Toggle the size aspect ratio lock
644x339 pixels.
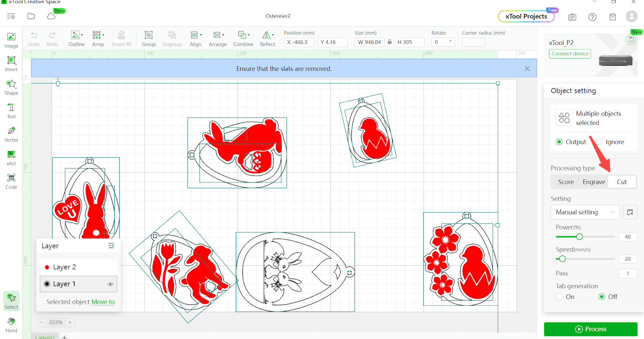(390, 42)
